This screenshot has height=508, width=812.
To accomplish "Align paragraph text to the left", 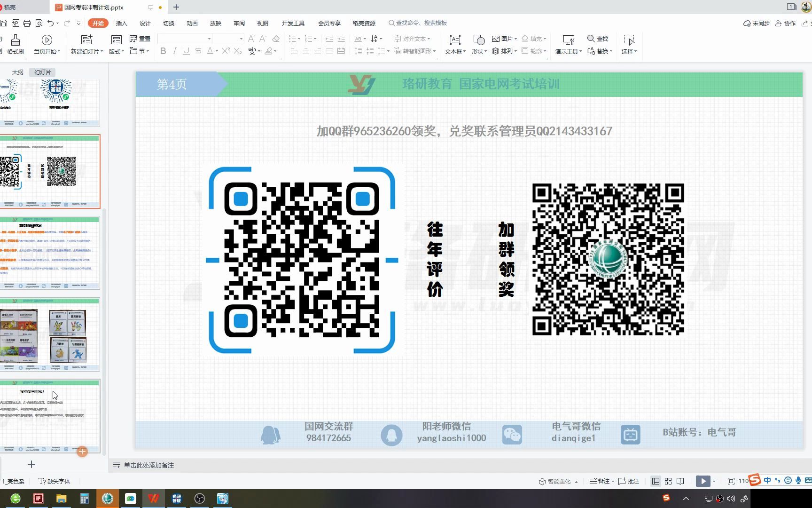I will click(x=294, y=51).
